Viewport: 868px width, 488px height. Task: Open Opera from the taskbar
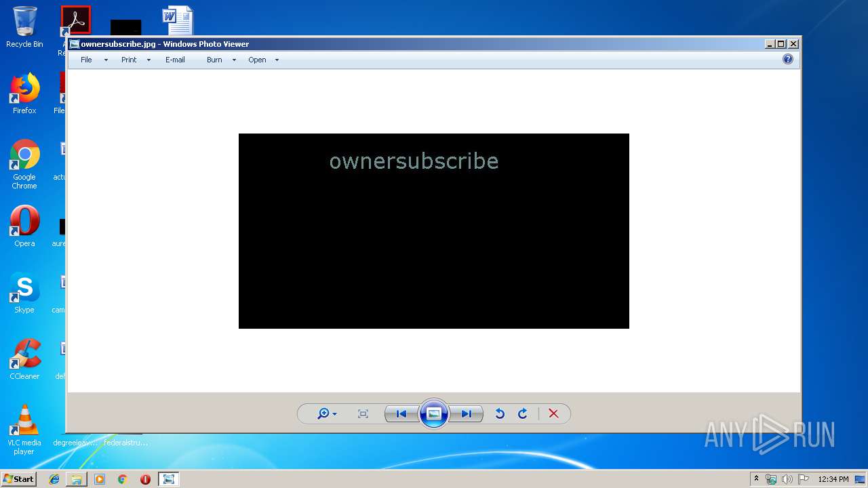point(145,479)
